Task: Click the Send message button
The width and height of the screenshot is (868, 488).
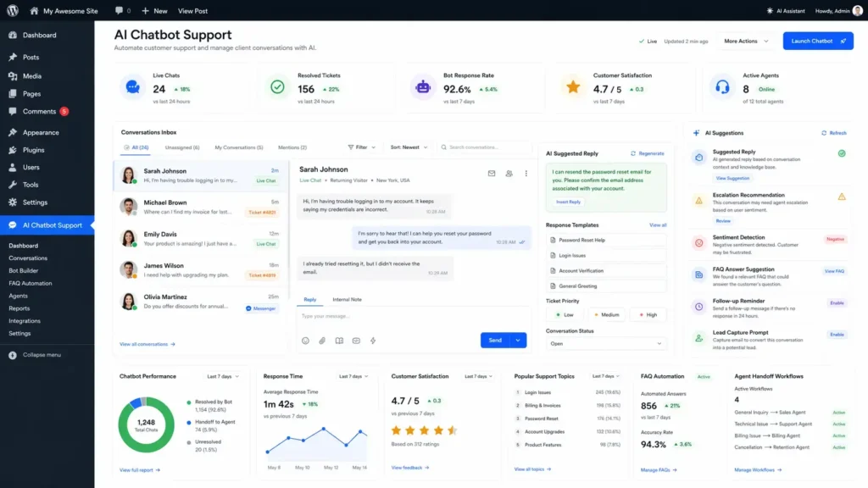Action: pyautogui.click(x=495, y=341)
